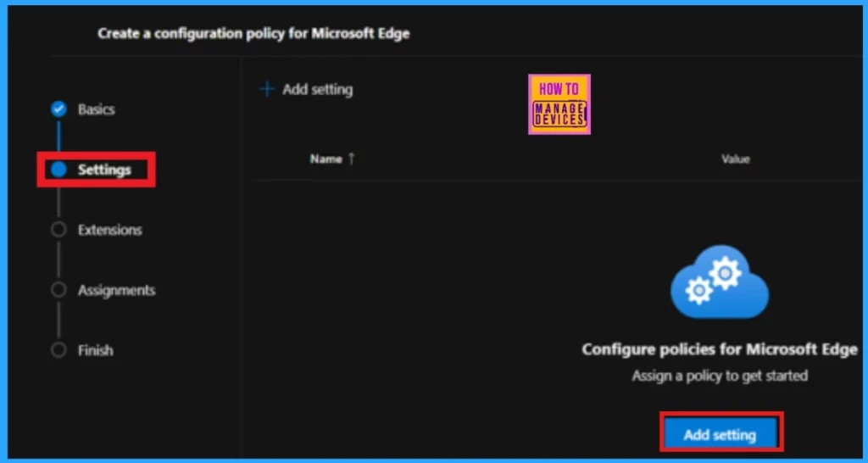Open the Basics step
The height and width of the screenshot is (463, 868).
[96, 109]
